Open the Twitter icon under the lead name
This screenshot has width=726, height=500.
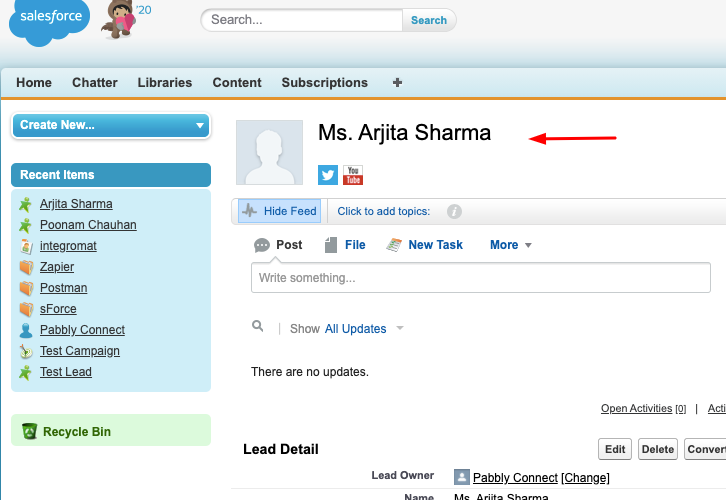click(x=328, y=175)
